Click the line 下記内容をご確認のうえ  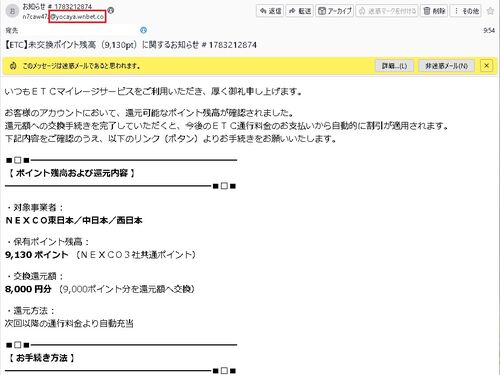[171, 139]
